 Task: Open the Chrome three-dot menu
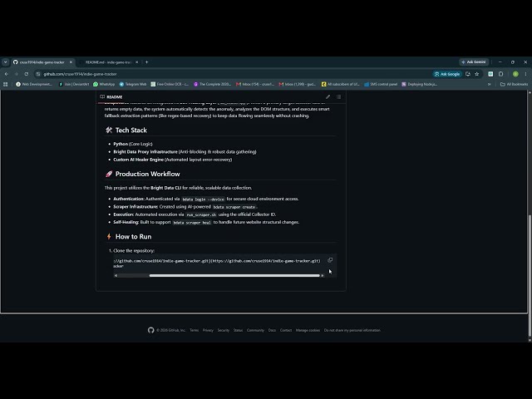525,74
